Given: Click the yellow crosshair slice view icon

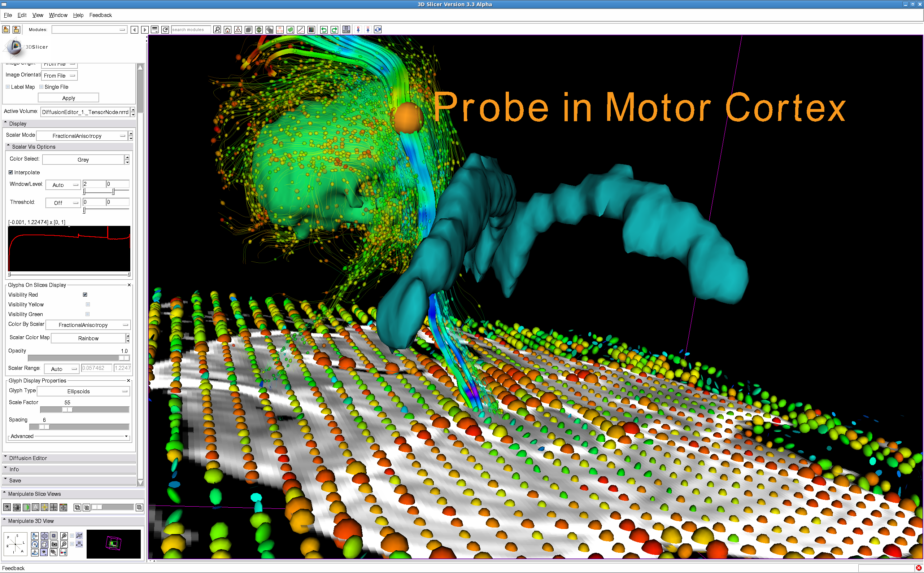Looking at the screenshot, I should [44, 507].
